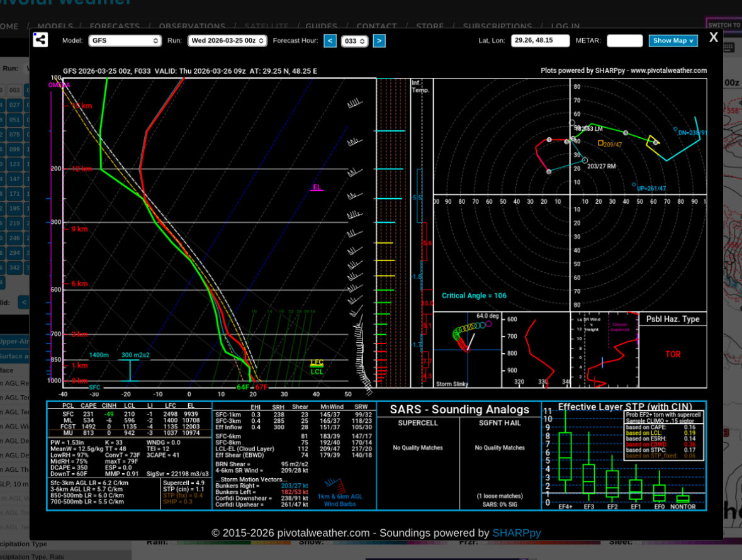This screenshot has width=742, height=560.
Task: Select forecast hour 075 in background list
Action: point(14,134)
